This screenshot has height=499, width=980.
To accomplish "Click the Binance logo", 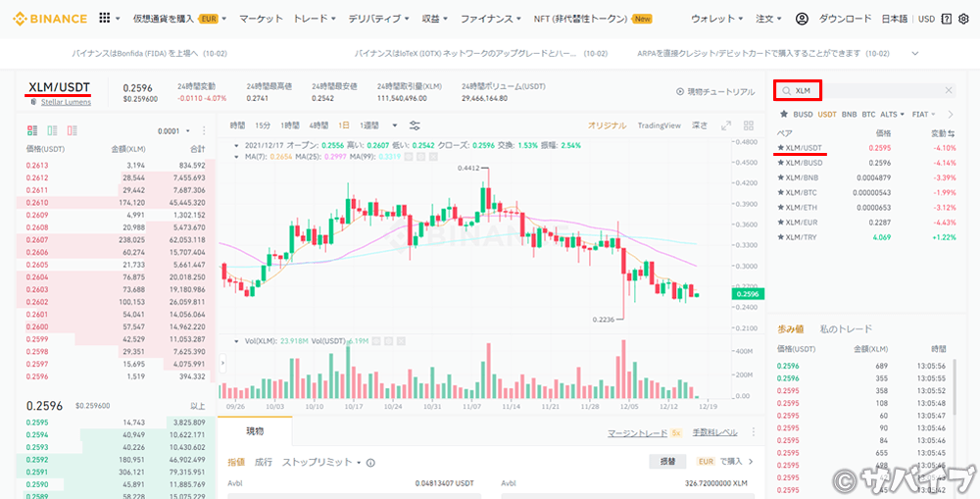I will [x=50, y=19].
